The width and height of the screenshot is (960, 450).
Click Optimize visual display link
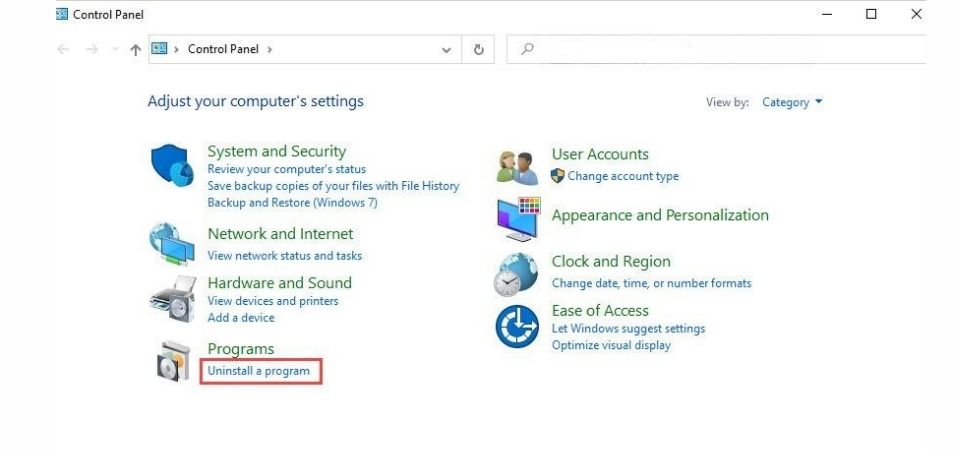pos(611,345)
